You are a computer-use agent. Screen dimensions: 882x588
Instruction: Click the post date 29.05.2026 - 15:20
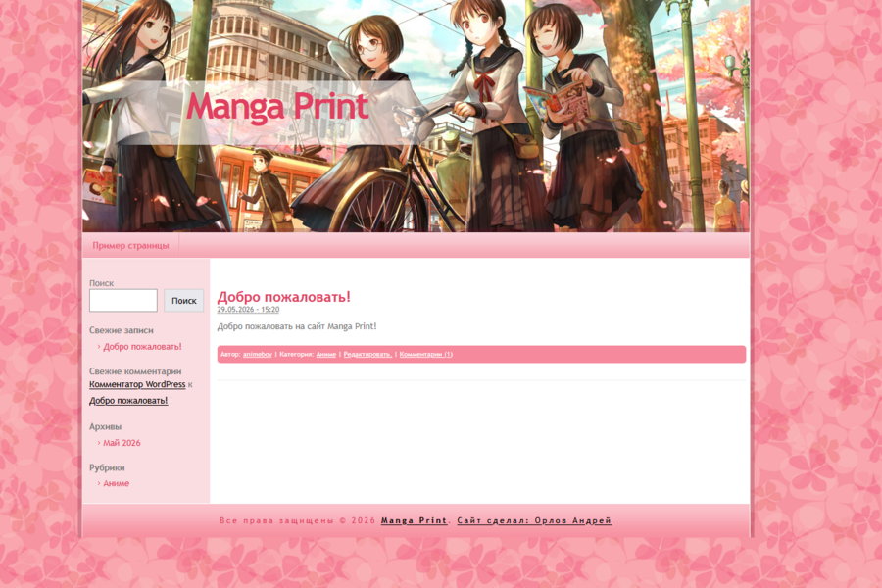(x=248, y=310)
